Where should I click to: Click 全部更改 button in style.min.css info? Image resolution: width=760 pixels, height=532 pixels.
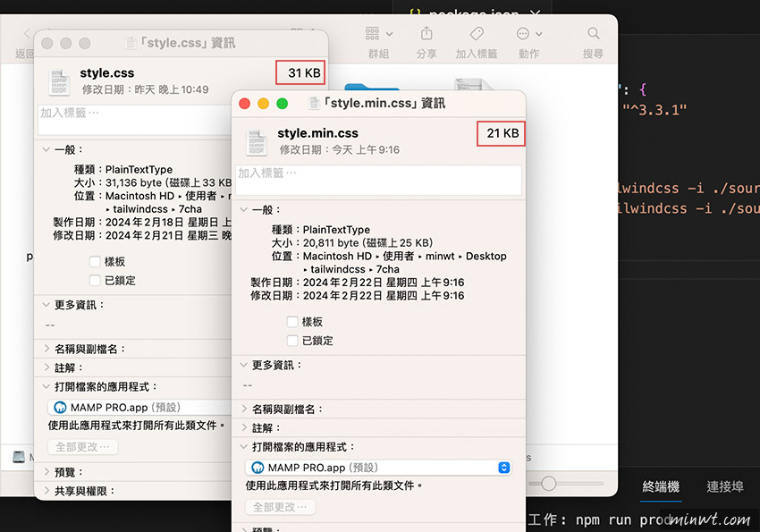pos(280,507)
